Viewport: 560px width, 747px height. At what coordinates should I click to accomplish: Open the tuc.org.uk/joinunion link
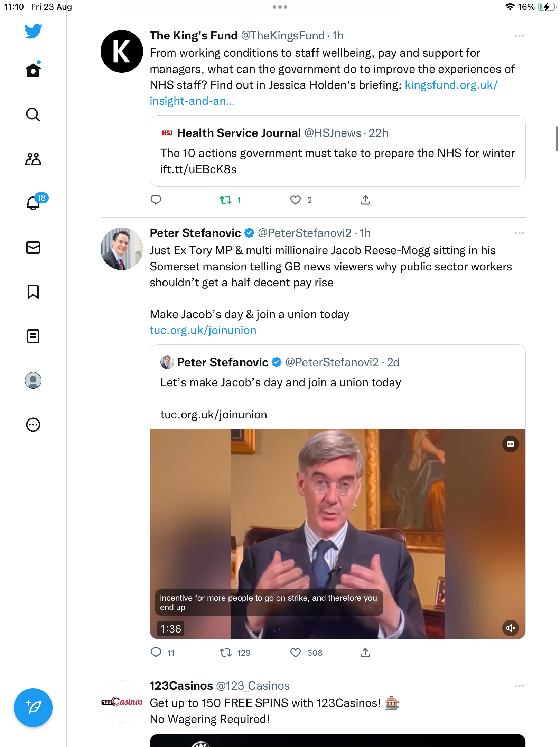[203, 330]
